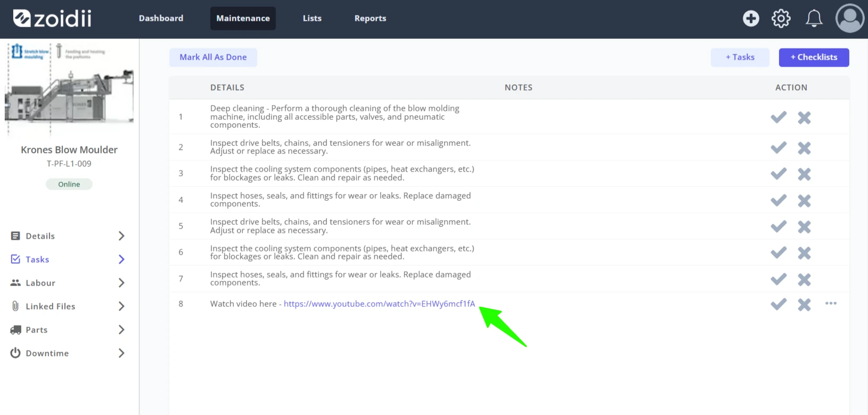Click the Online status badge
Viewport: 868px width, 415px height.
coord(69,184)
